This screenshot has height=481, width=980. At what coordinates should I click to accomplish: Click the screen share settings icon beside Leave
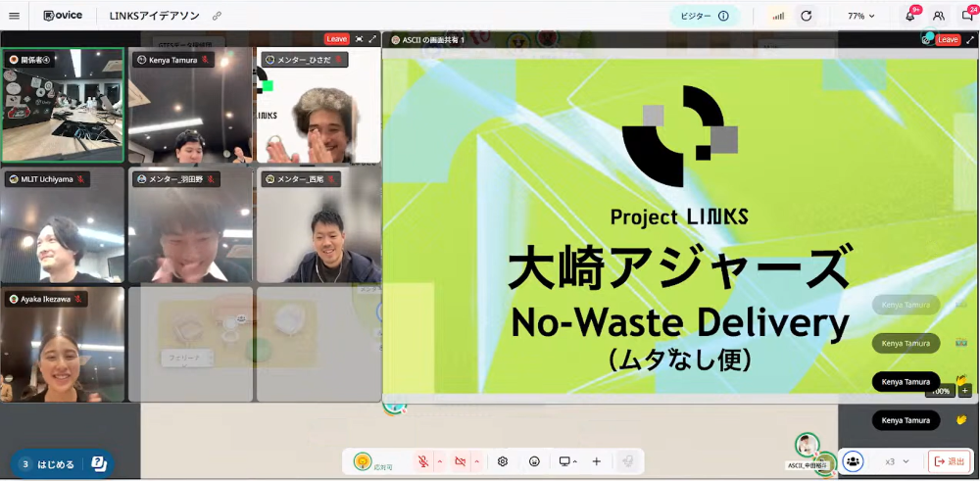(x=927, y=39)
